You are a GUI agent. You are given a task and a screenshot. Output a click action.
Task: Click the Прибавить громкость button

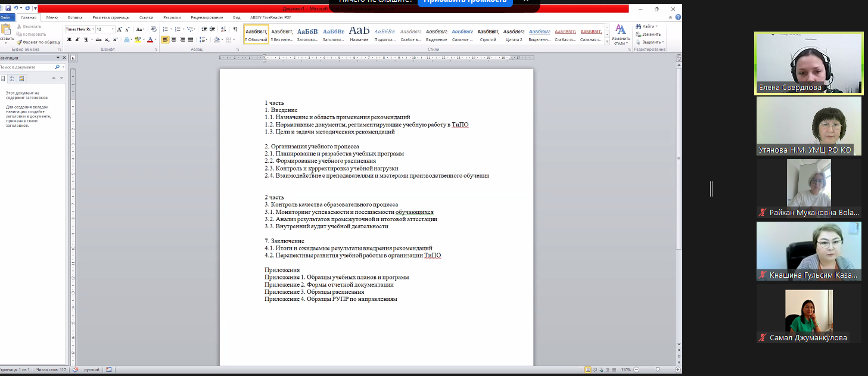tap(465, 2)
